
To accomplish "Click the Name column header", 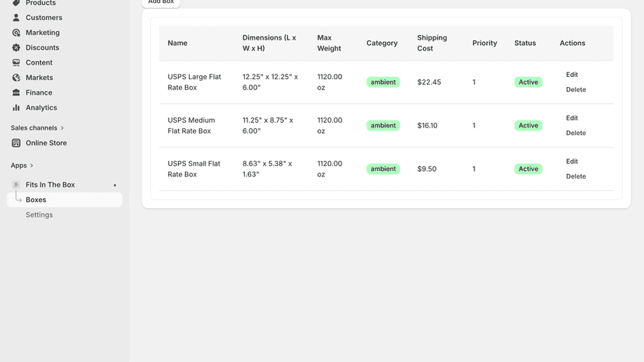I will coord(177,43).
